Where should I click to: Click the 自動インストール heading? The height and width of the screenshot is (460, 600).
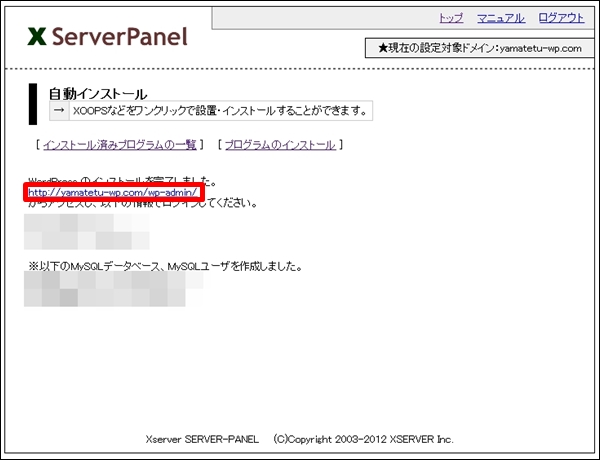[98, 94]
